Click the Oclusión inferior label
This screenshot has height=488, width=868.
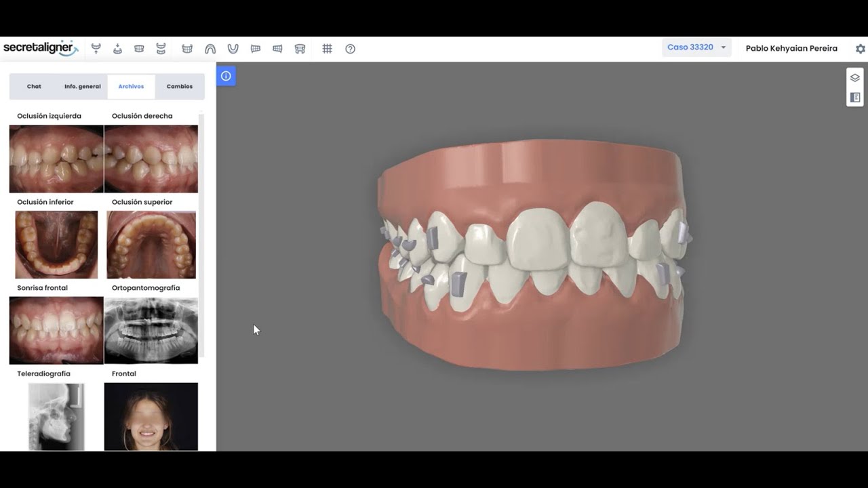click(x=45, y=202)
